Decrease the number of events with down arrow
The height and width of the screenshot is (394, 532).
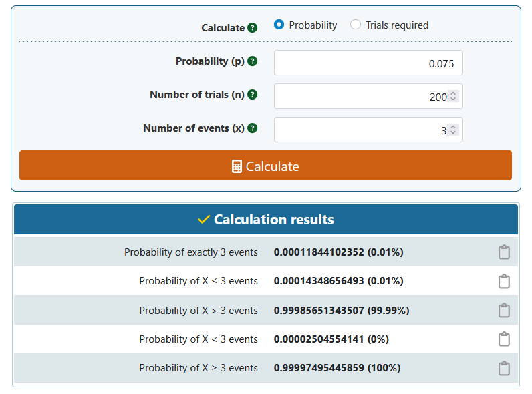pos(453,132)
